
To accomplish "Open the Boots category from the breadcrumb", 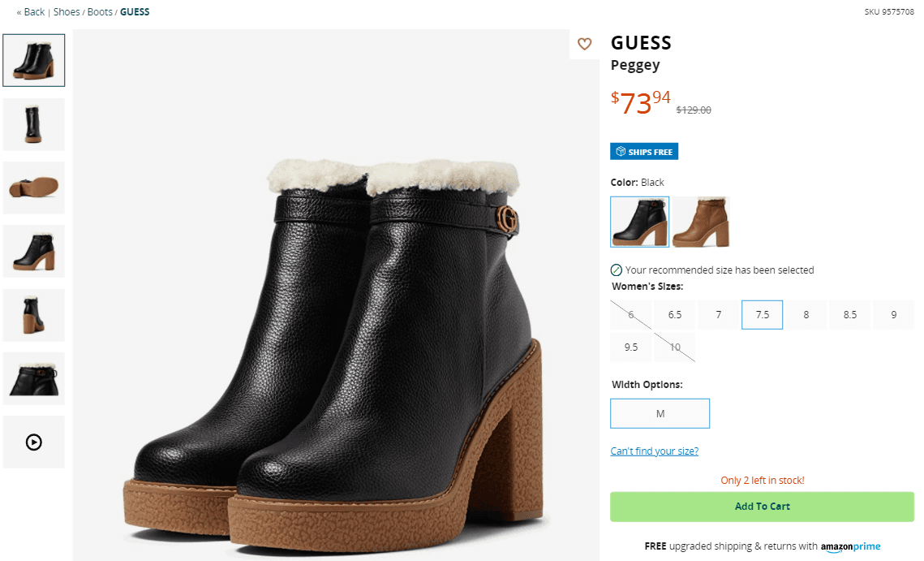I will (x=100, y=11).
